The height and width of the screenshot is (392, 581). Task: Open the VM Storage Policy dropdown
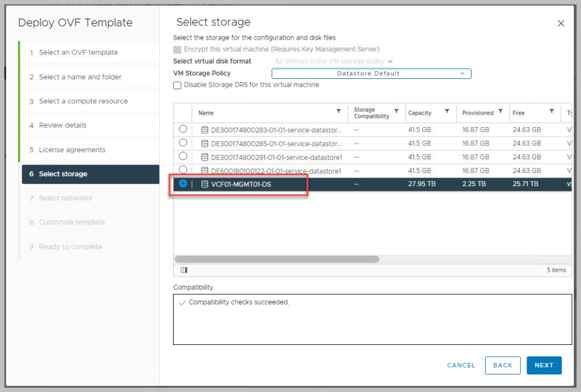point(371,74)
